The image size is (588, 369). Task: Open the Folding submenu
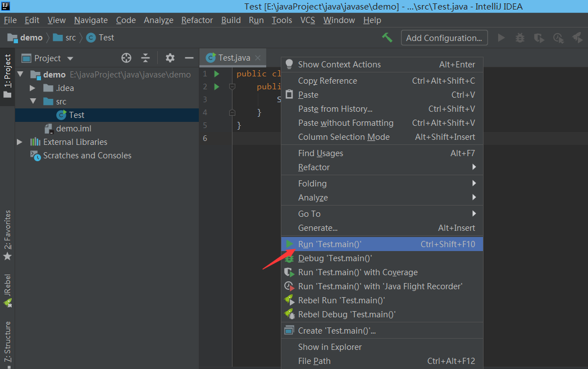point(382,183)
